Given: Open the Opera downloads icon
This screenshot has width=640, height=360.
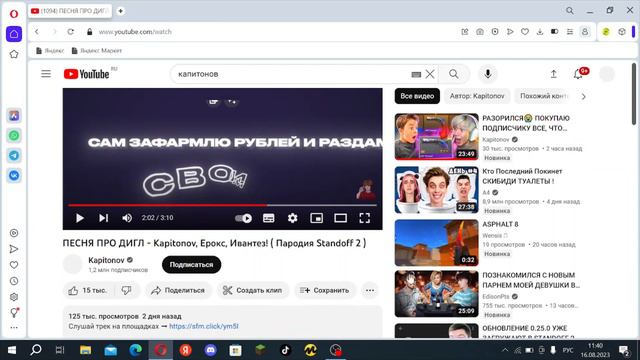Looking at the screenshot, I should tap(540, 31).
